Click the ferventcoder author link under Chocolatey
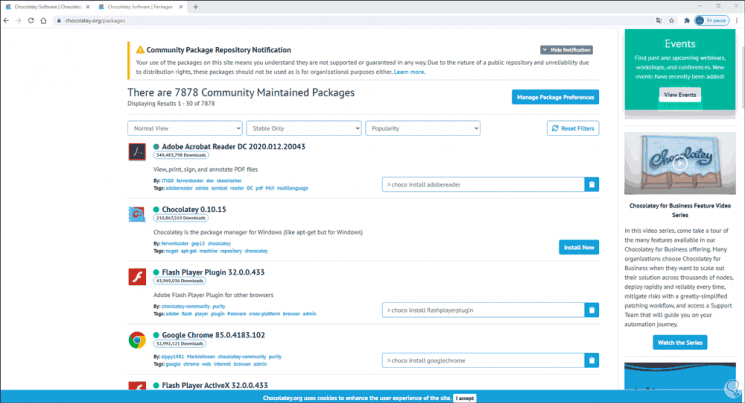The height and width of the screenshot is (403, 745). tap(175, 243)
